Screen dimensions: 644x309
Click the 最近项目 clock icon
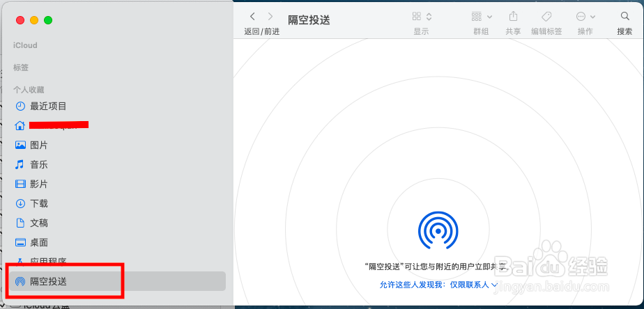[x=20, y=106]
